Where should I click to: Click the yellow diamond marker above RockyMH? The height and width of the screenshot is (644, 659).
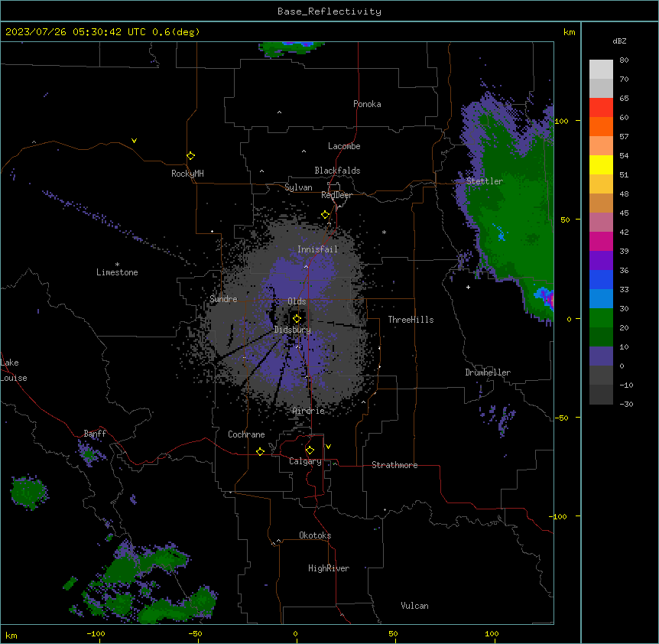pos(190,156)
